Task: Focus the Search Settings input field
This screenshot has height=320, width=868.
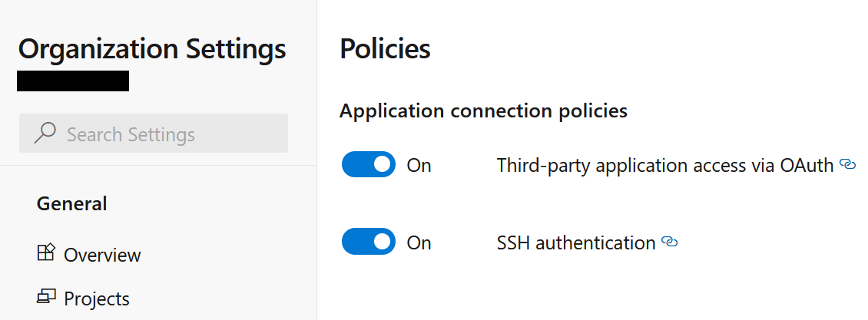Action: tap(169, 134)
